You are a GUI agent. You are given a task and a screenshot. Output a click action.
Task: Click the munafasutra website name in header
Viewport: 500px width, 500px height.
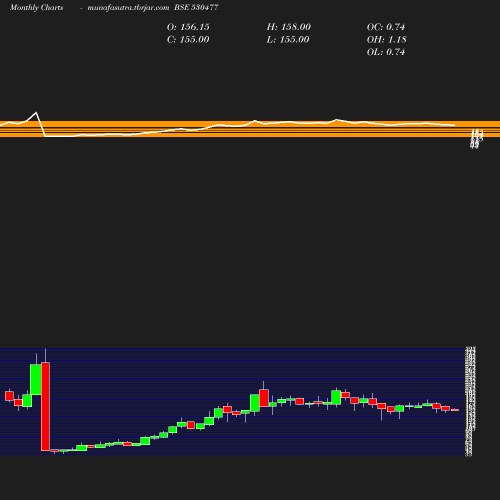[128, 8]
